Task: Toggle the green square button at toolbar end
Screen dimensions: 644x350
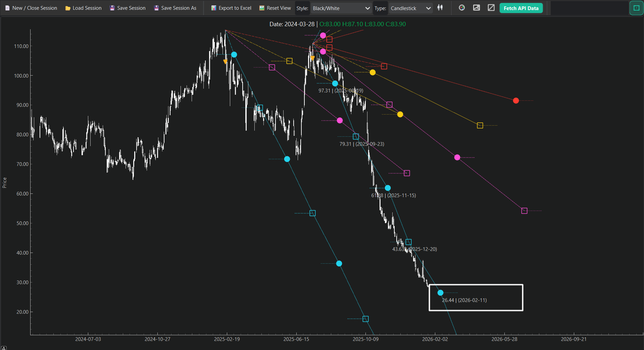Action: pyautogui.click(x=635, y=8)
